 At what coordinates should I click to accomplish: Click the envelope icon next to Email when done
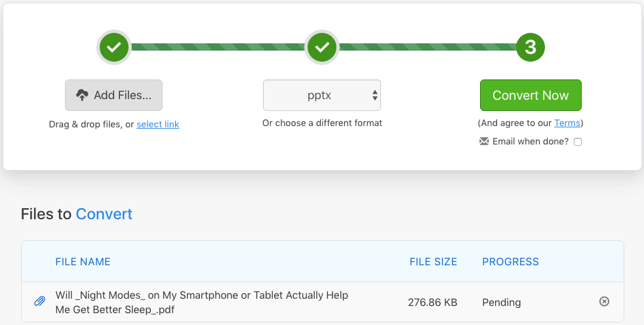(485, 141)
